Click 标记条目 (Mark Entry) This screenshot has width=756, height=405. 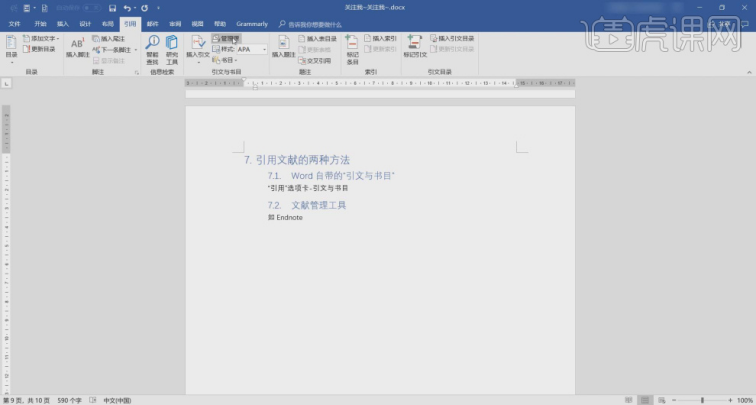352,50
